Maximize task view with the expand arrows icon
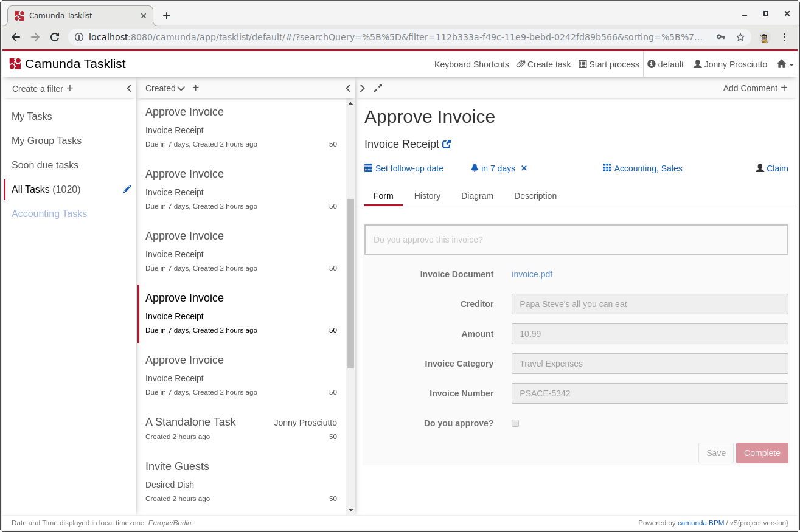The image size is (800, 532). click(x=378, y=88)
